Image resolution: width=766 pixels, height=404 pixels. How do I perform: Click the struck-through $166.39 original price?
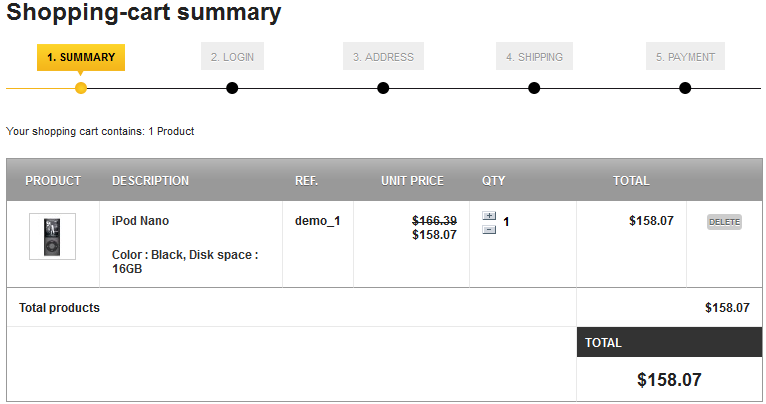click(434, 221)
